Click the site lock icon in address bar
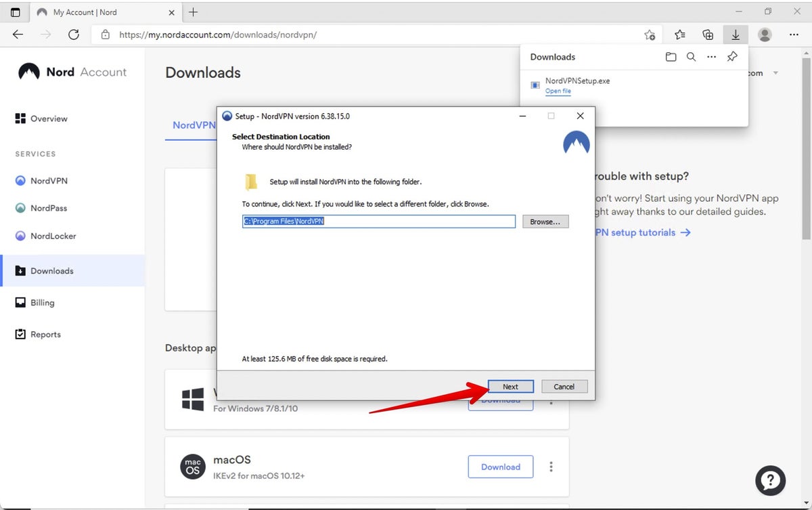The width and height of the screenshot is (812, 510). point(105,35)
